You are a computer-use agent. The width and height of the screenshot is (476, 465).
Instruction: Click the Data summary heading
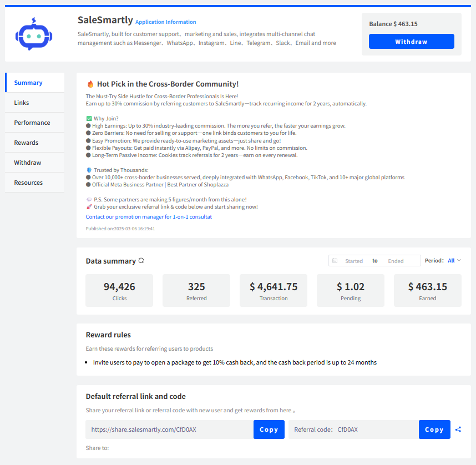(111, 261)
